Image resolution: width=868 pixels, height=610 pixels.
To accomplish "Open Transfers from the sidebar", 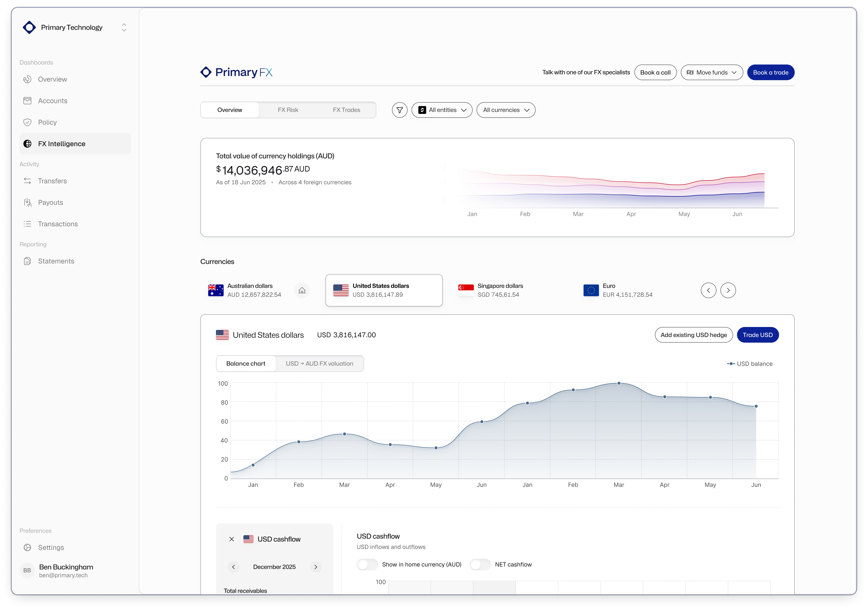I will pyautogui.click(x=52, y=181).
